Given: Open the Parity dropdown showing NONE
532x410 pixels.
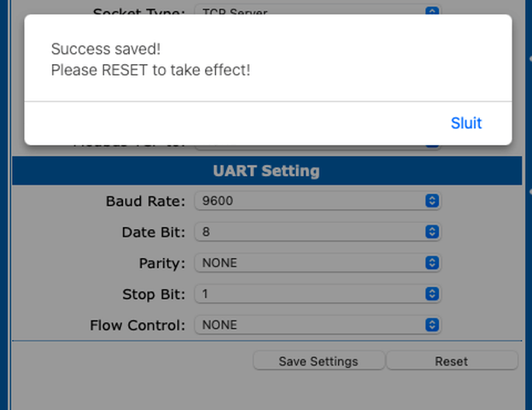Looking at the screenshot, I should click(318, 263).
